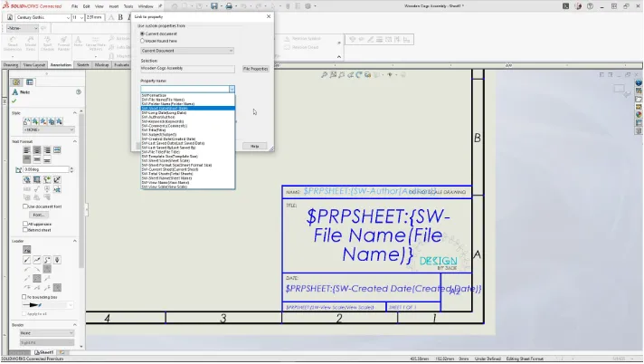644x364 pixels.
Task: Click the Home icon in the top toolbar
Action: [175, 6]
